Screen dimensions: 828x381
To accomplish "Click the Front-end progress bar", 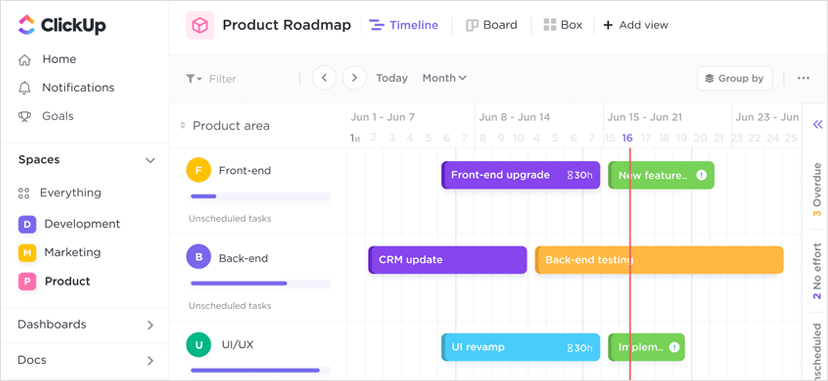I will coord(261,196).
